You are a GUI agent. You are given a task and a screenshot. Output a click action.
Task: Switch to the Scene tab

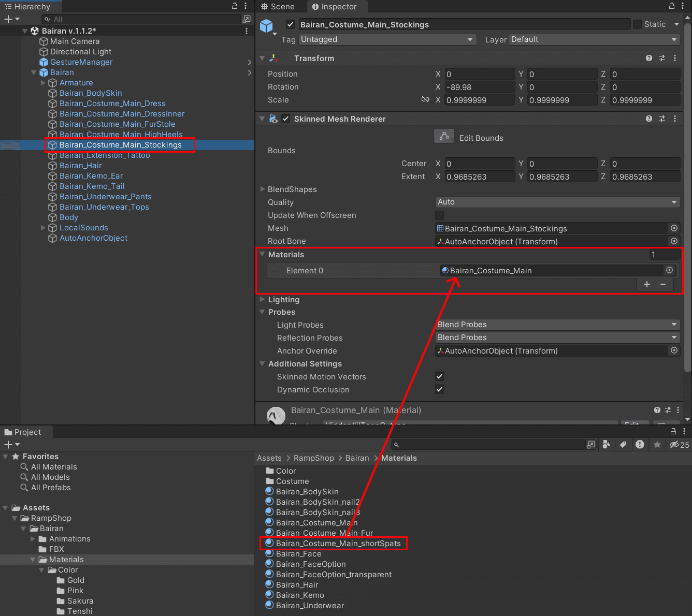pos(278,7)
